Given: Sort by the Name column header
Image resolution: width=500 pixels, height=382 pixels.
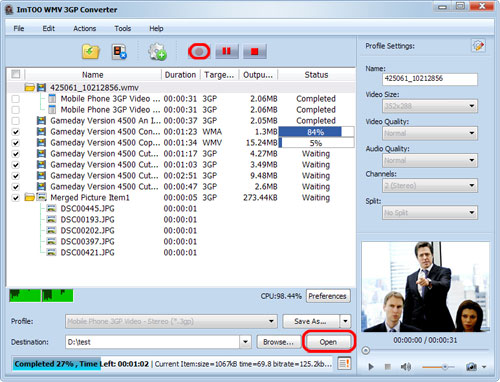Looking at the screenshot, I should tap(93, 75).
